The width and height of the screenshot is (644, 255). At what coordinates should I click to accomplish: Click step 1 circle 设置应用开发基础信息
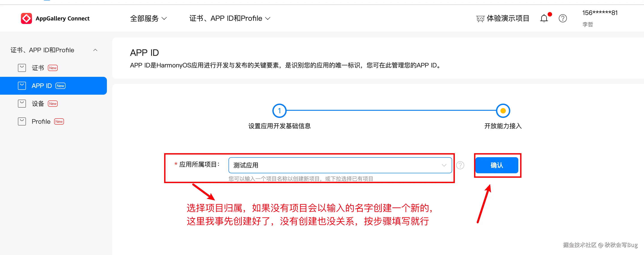coord(279,111)
